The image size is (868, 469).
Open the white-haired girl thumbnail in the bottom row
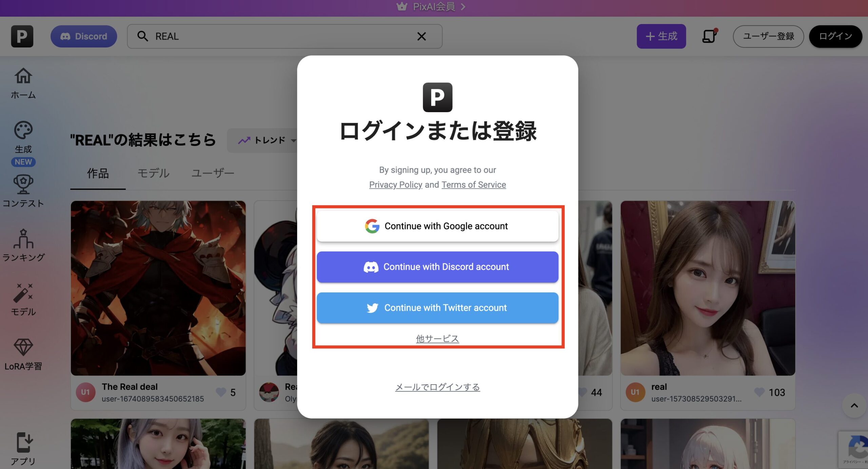point(708,444)
